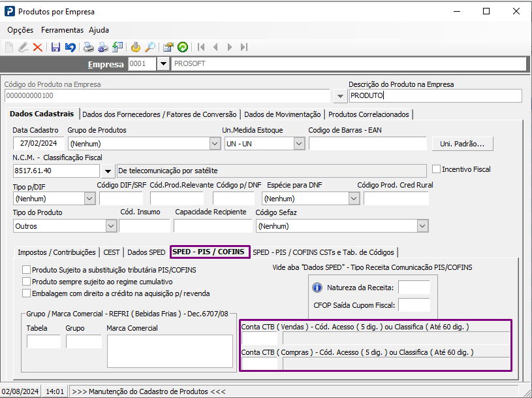Image resolution: width=532 pixels, height=398 pixels.
Task: Open the Ferramentas menu
Action: pyautogui.click(x=62, y=30)
